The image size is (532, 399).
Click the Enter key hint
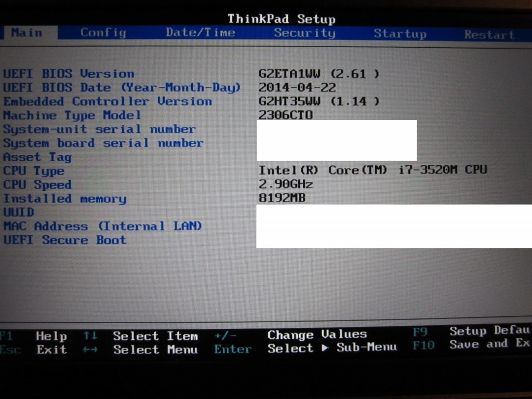coord(233,349)
